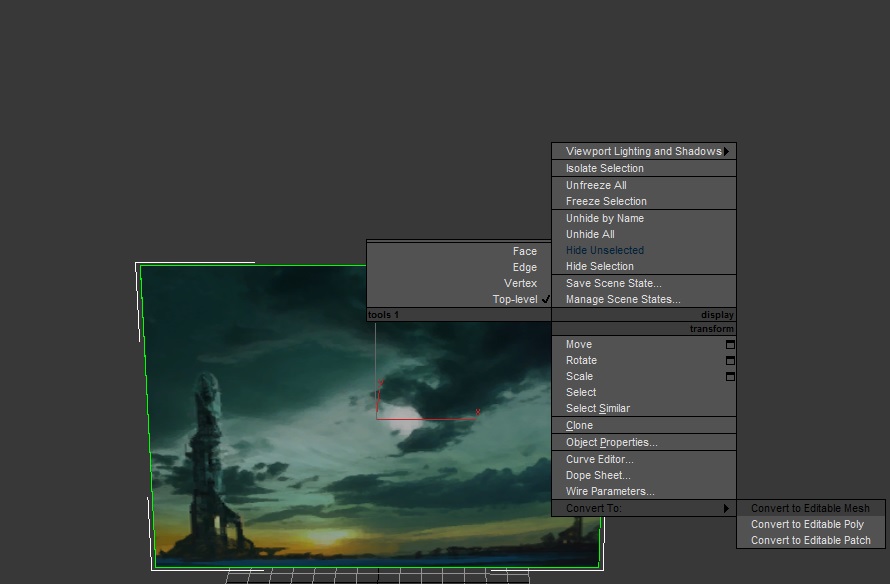Viewport: 890px width, 584px height.
Task: Launch the Curve Editor
Action: point(599,459)
